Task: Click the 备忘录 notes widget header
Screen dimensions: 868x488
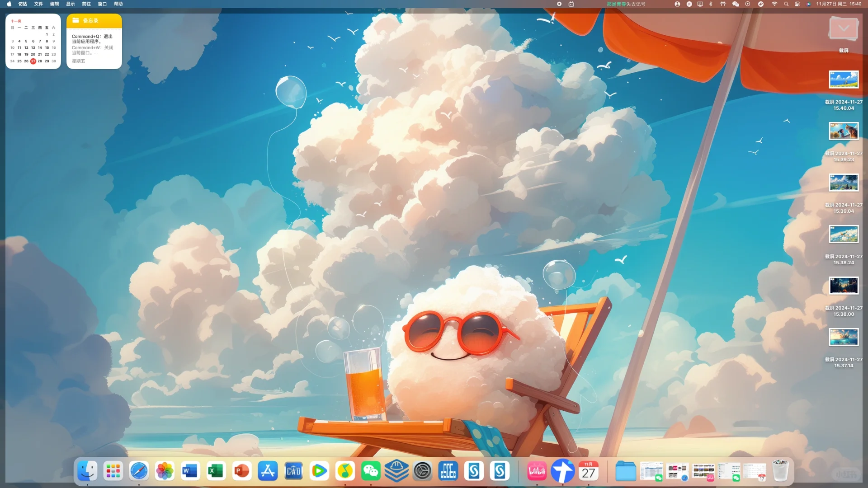Action: (x=94, y=20)
